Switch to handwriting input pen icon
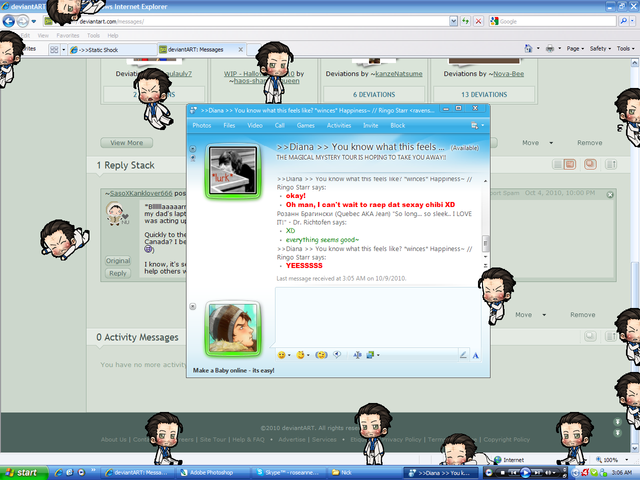This screenshot has width=640, height=480. click(x=463, y=355)
